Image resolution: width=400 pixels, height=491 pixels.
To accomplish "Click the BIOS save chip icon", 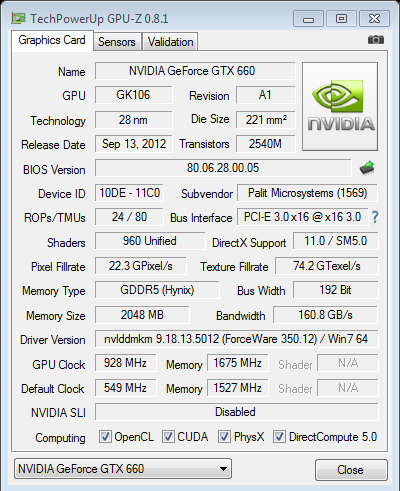I will pos(367,168).
